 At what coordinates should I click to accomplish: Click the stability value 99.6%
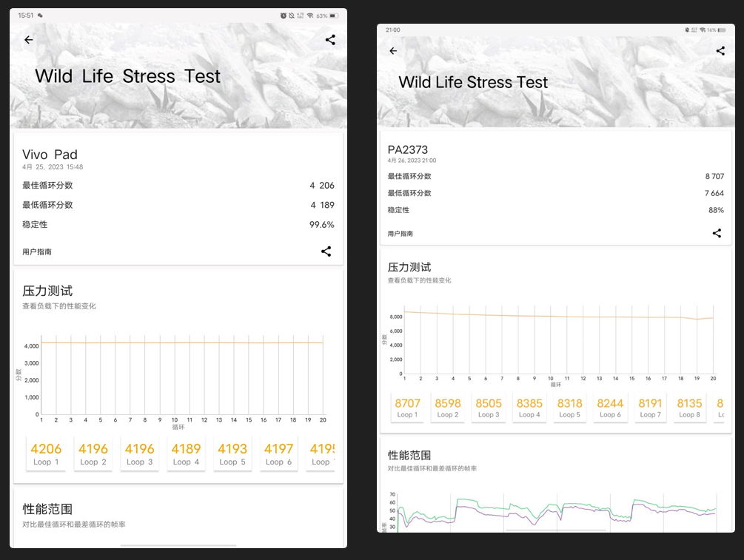pyautogui.click(x=322, y=225)
